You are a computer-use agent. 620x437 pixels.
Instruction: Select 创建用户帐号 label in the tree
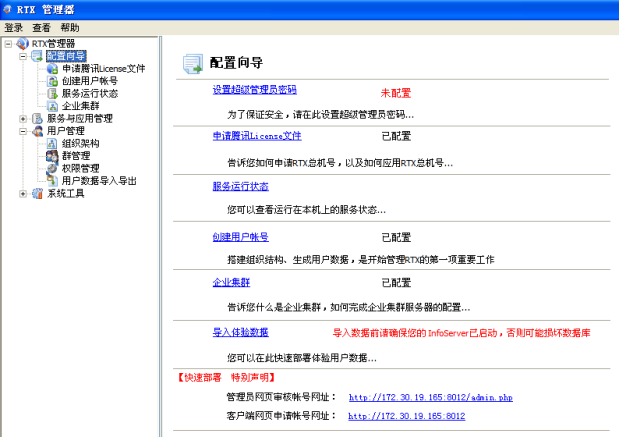(90, 81)
